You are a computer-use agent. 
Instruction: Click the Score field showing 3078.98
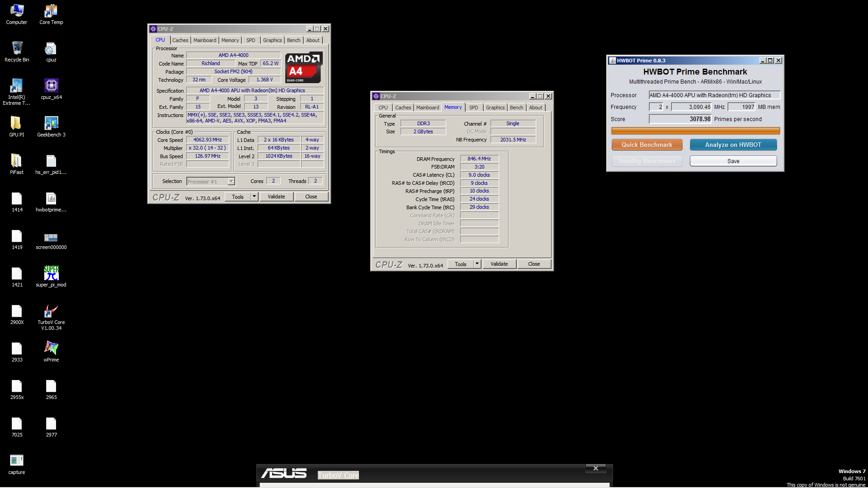(680, 119)
